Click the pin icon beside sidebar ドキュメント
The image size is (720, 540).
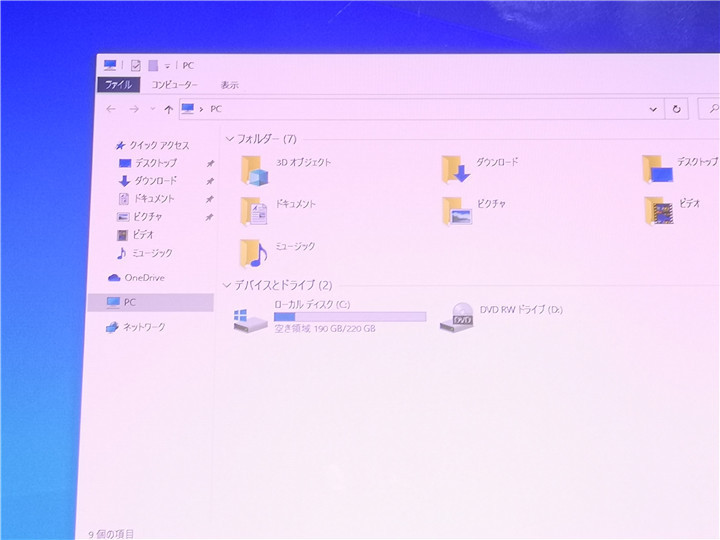coord(209,199)
